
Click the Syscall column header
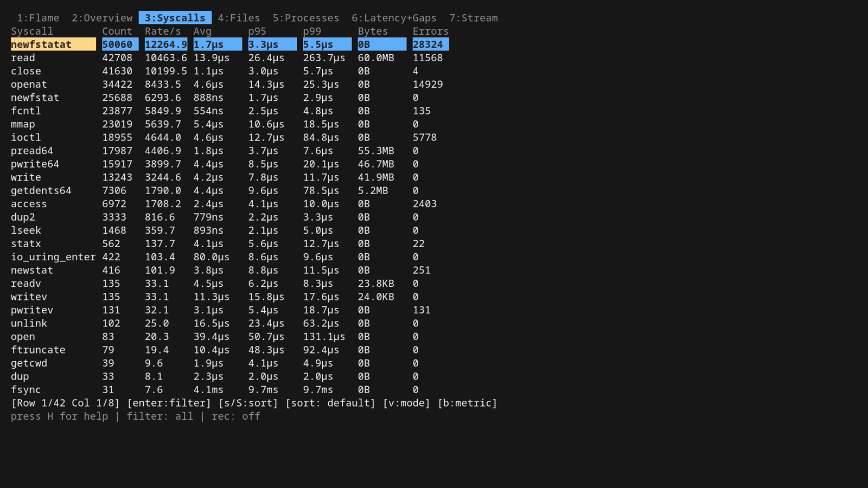point(32,31)
